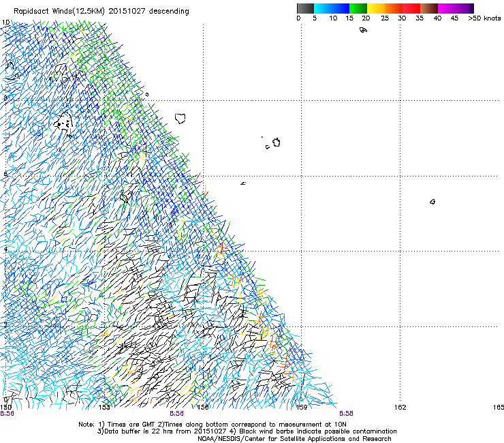
Task: Click the island outline just below the 8N line near 156E
Action: coord(180,119)
